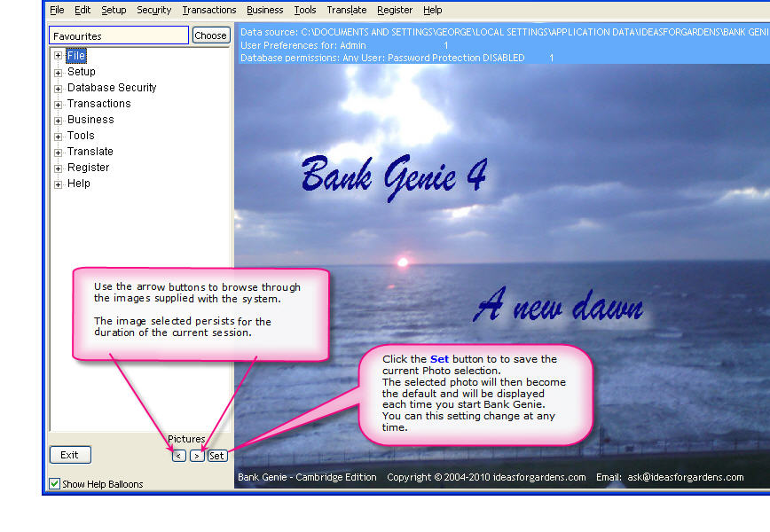The height and width of the screenshot is (532, 770).
Task: Open the Security menu
Action: point(154,10)
